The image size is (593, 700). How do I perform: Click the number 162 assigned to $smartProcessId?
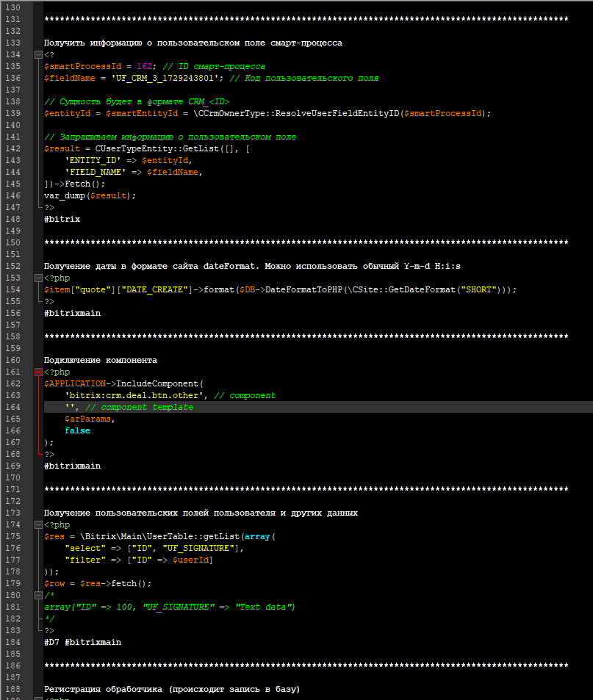pyautogui.click(x=145, y=66)
